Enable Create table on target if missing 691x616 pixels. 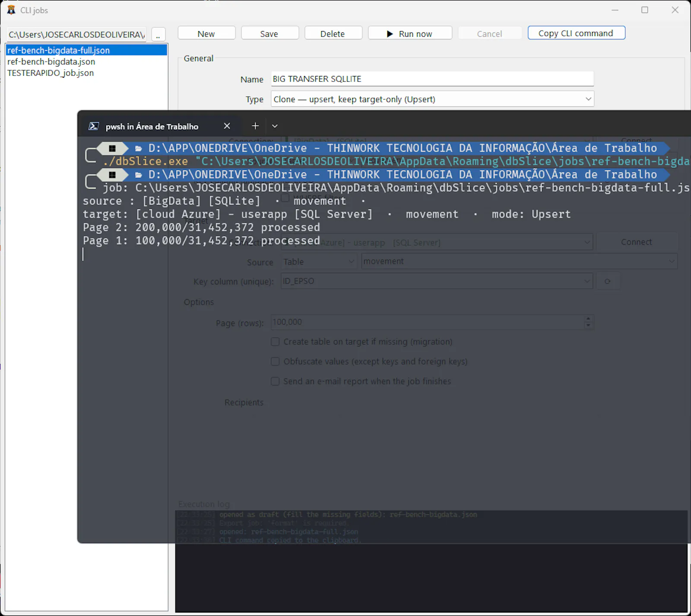coord(275,342)
